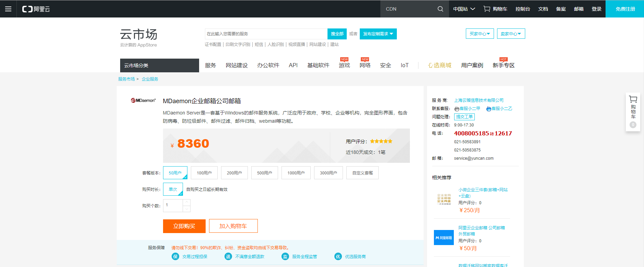This screenshot has height=267, width=644.
Task: Click the five-star user rating
Action: (x=381, y=141)
